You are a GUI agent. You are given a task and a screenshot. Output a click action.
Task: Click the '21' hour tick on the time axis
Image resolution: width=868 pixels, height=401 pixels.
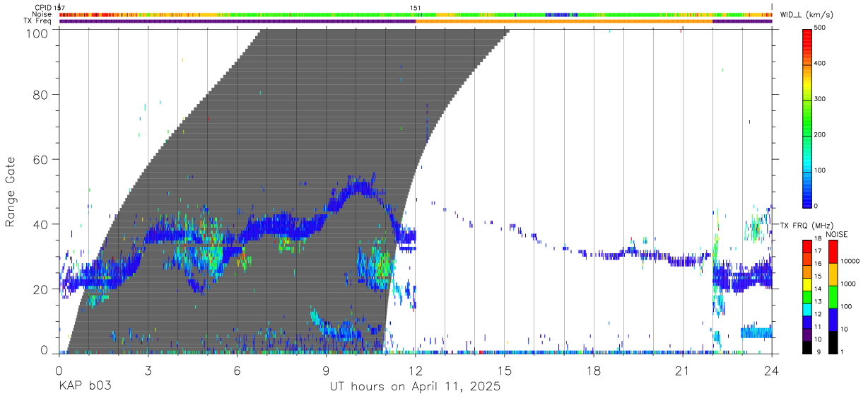(x=683, y=370)
